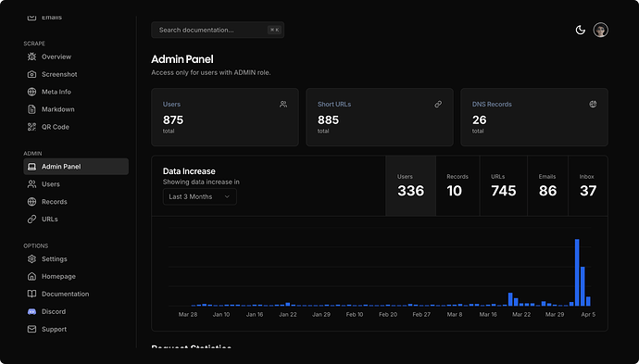Image resolution: width=639 pixels, height=364 pixels.
Task: Focus the Search documentation field
Action: tap(218, 30)
